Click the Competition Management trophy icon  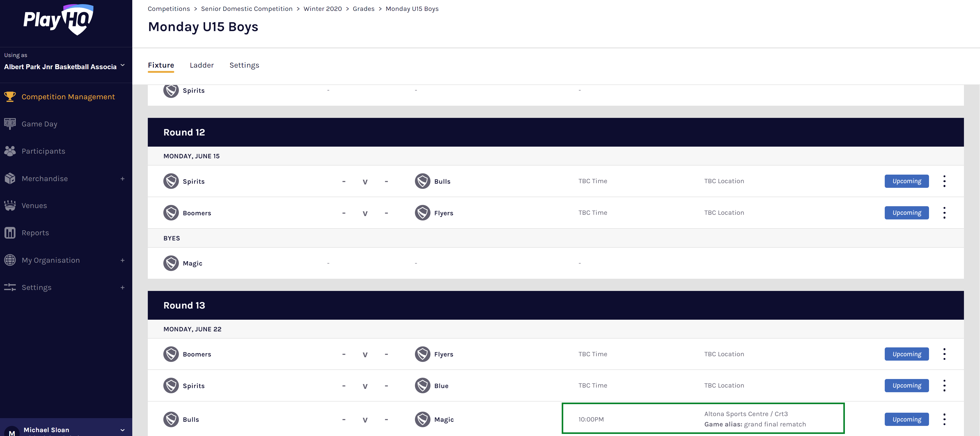pyautogui.click(x=10, y=97)
